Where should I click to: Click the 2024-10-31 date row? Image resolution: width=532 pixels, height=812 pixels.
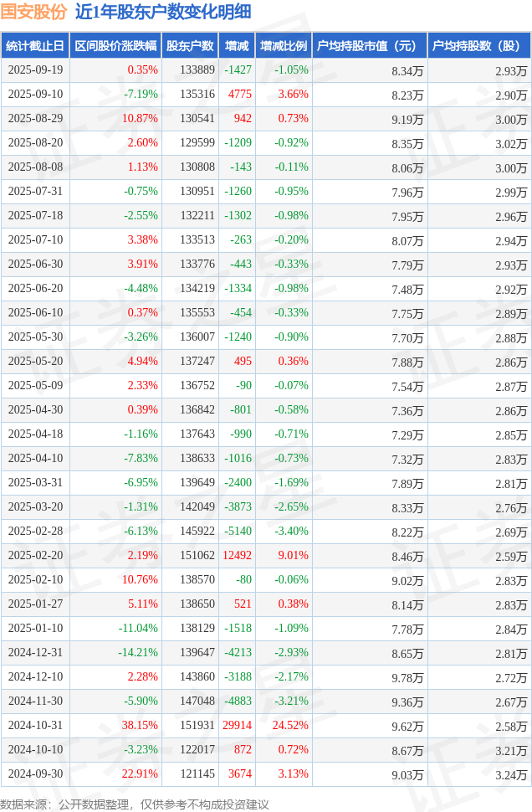pyautogui.click(x=35, y=726)
